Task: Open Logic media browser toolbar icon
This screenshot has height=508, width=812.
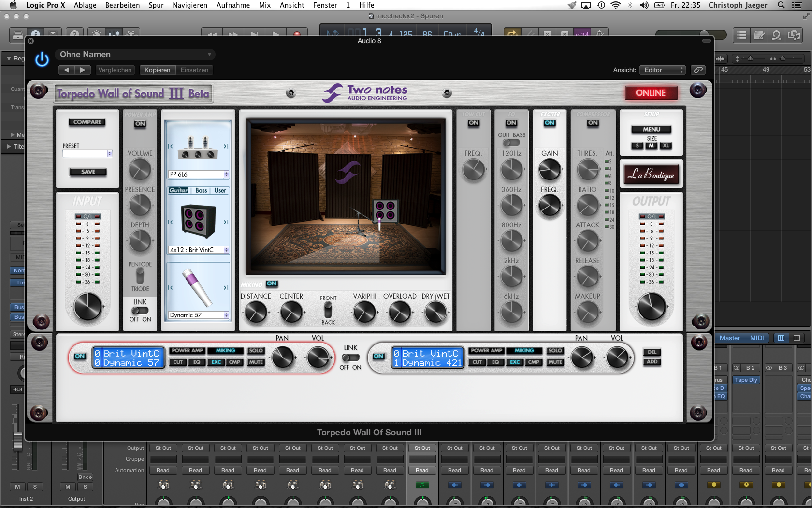Action: coord(794,35)
